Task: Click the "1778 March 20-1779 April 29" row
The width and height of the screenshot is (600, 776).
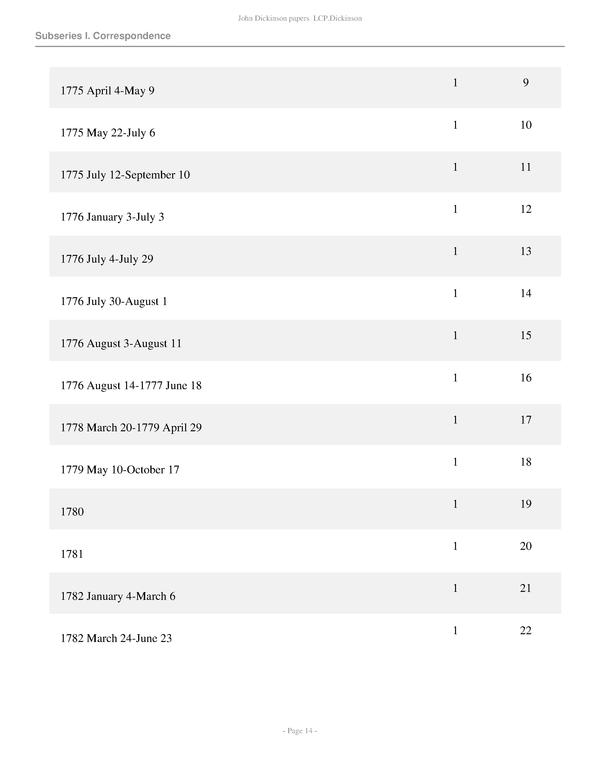Action: (131, 428)
